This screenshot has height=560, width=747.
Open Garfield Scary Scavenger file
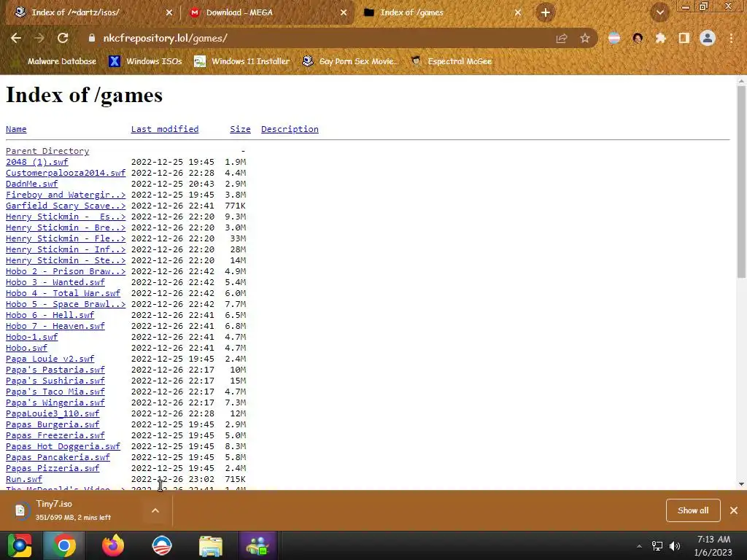(66, 206)
